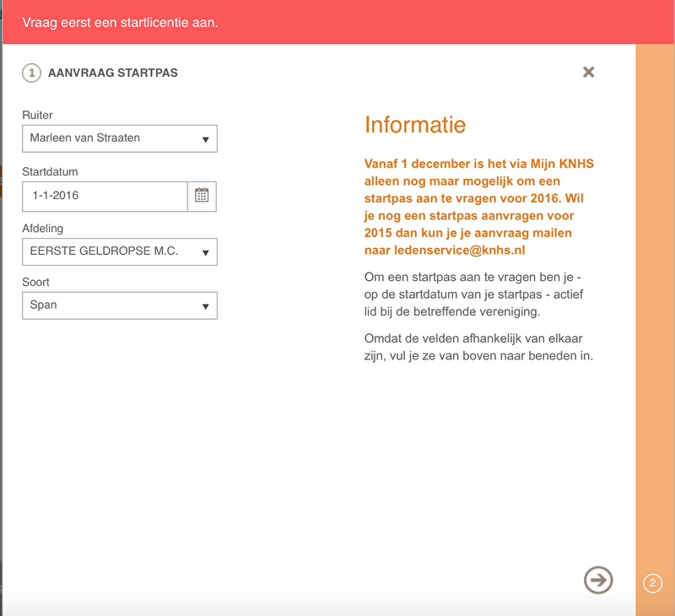Select the AANVRAAG STARTPAS step title
This screenshot has height=616, width=675.
(x=113, y=73)
